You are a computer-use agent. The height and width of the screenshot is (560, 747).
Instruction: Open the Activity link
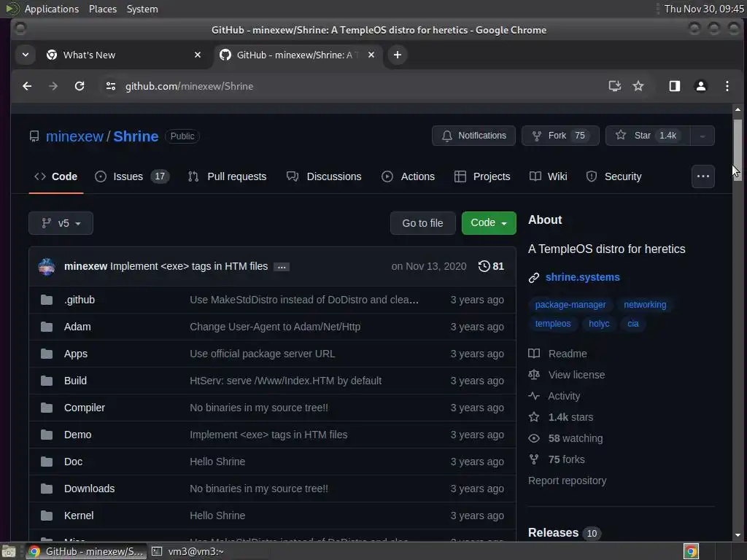pyautogui.click(x=554, y=396)
